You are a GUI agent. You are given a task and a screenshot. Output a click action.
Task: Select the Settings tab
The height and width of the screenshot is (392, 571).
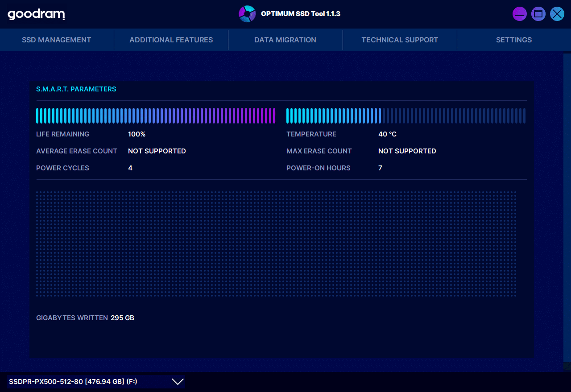[514, 40]
